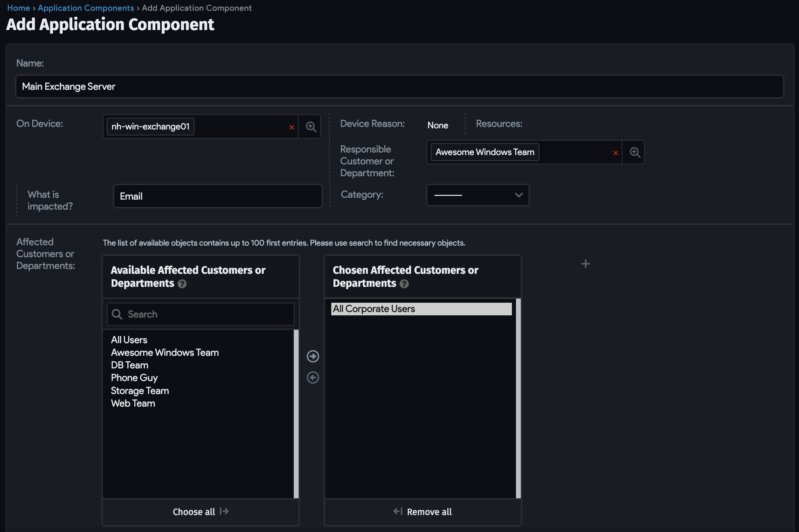Select All Corporate Users in the chosen list

[374, 308]
